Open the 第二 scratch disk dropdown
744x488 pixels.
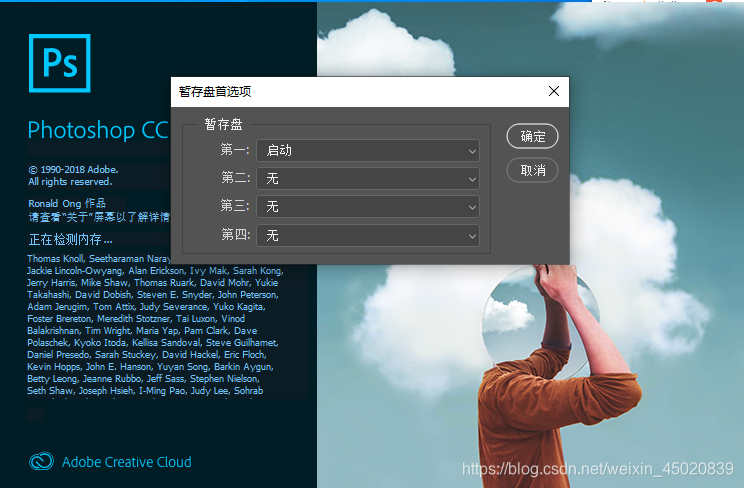pyautogui.click(x=368, y=178)
